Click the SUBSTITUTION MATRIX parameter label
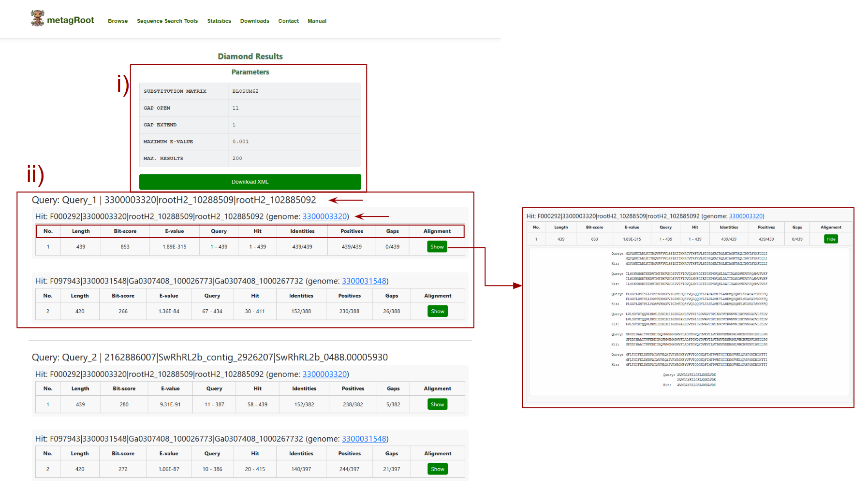 coord(175,91)
